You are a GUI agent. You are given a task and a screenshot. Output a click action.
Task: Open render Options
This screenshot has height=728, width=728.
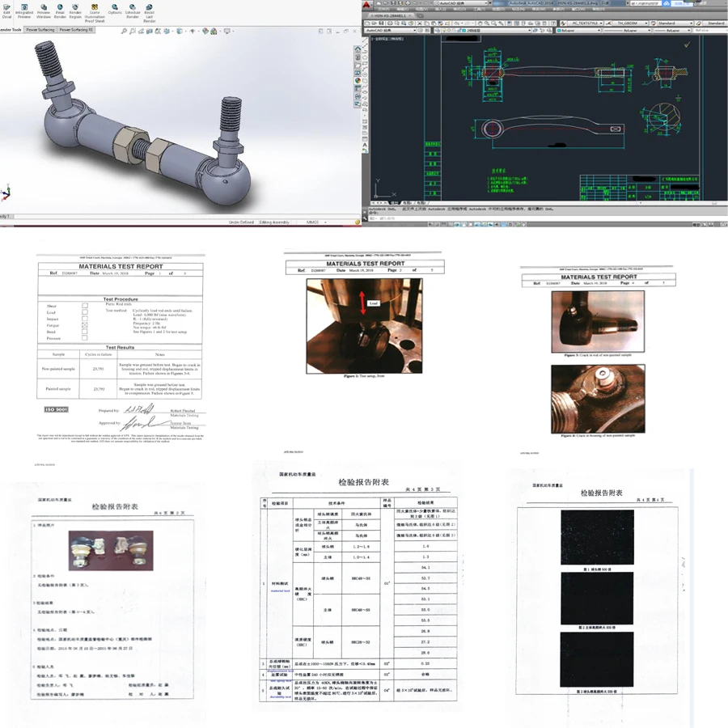(x=115, y=10)
